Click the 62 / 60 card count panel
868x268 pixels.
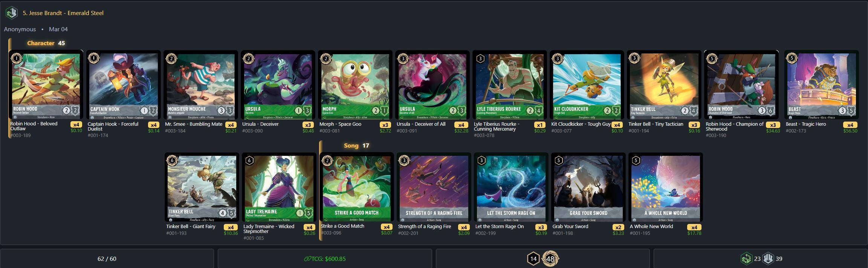point(107,259)
